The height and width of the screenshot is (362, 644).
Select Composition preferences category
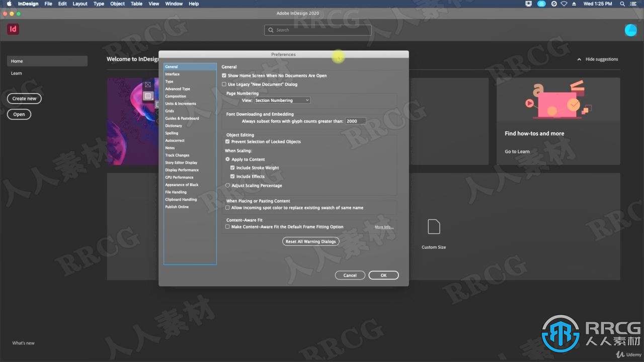pos(190,96)
